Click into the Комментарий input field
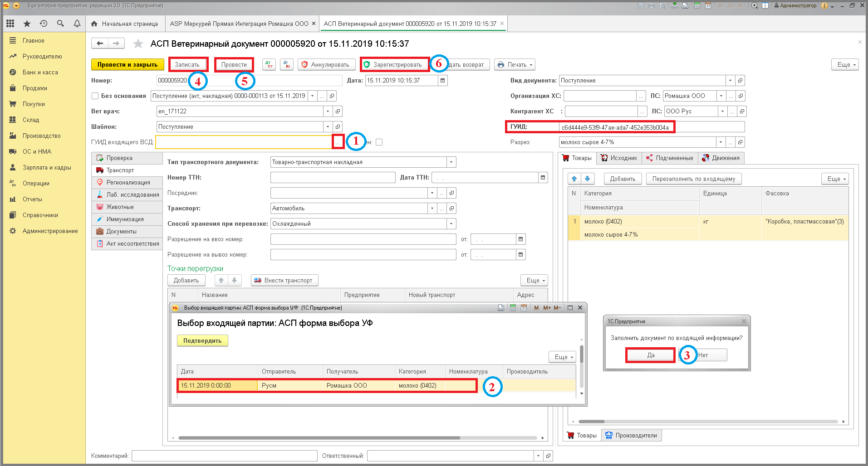This screenshot has width=868, height=466. 225,456
